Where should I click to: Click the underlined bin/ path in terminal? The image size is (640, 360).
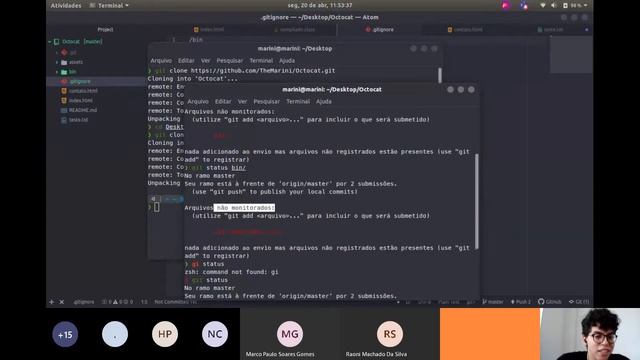click(238, 168)
